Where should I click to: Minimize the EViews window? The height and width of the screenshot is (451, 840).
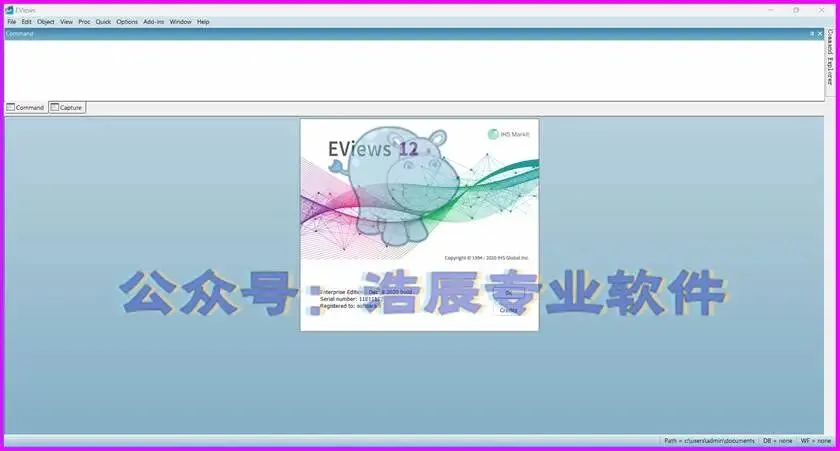771,10
